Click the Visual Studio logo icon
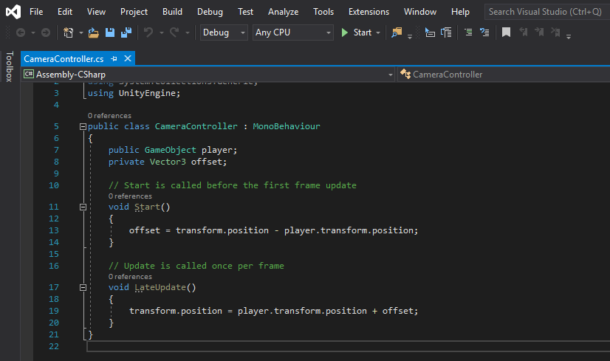Screen dimensions: 610x361 tap(13, 12)
